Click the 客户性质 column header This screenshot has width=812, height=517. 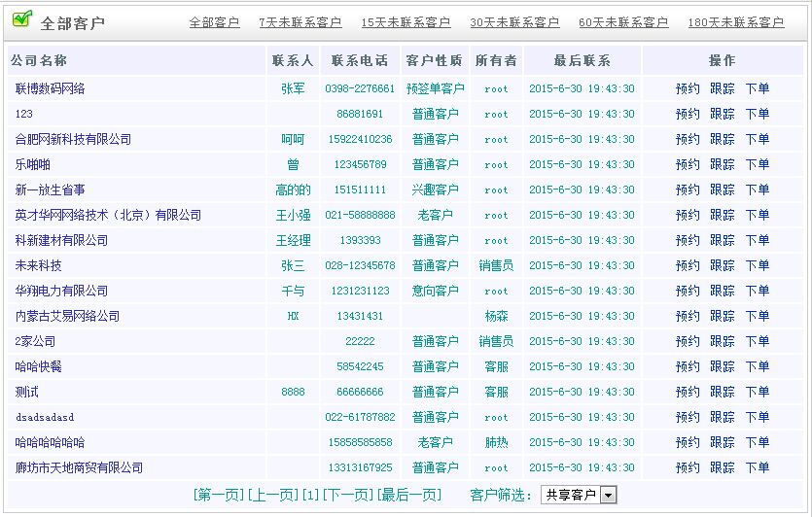tap(434, 60)
